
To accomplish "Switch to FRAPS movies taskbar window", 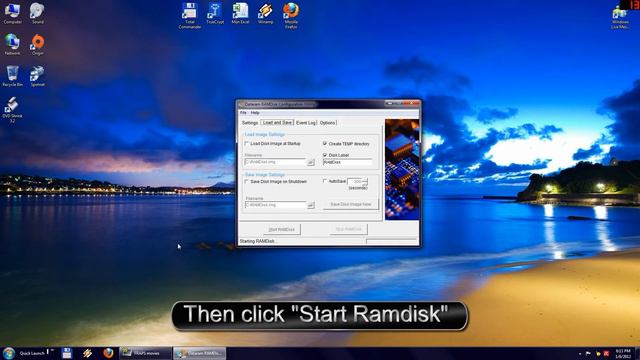I will click(x=145, y=353).
